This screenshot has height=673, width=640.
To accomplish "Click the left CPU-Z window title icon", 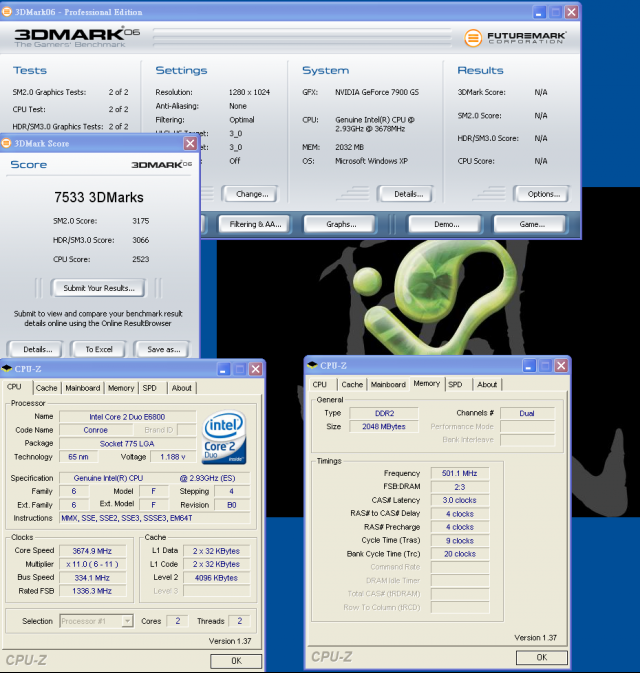I will click(x=7, y=369).
